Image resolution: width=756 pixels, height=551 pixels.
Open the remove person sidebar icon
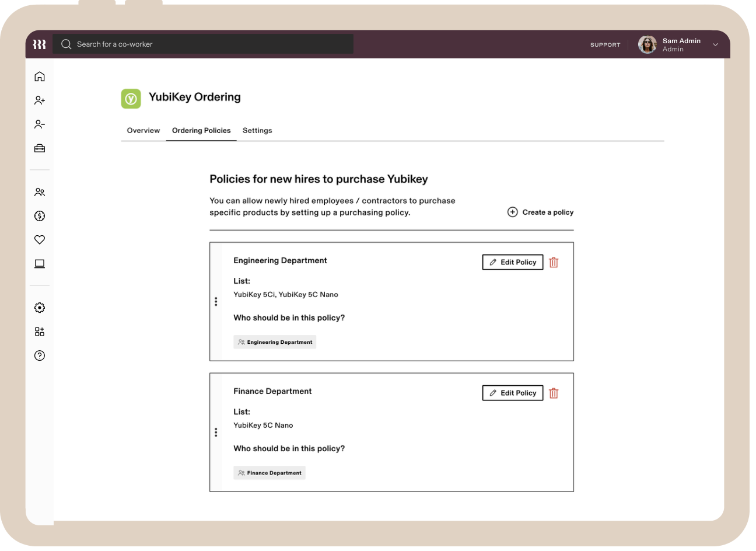click(40, 124)
